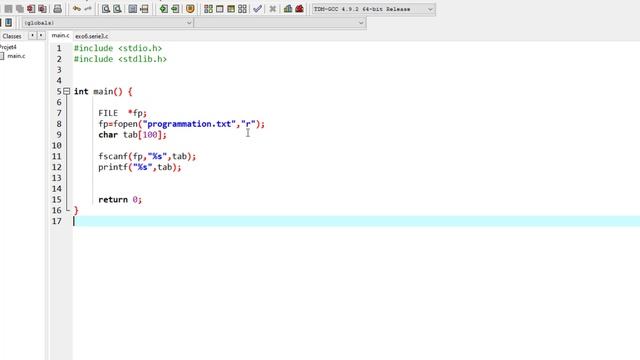Click the orange shield icon

point(190,9)
